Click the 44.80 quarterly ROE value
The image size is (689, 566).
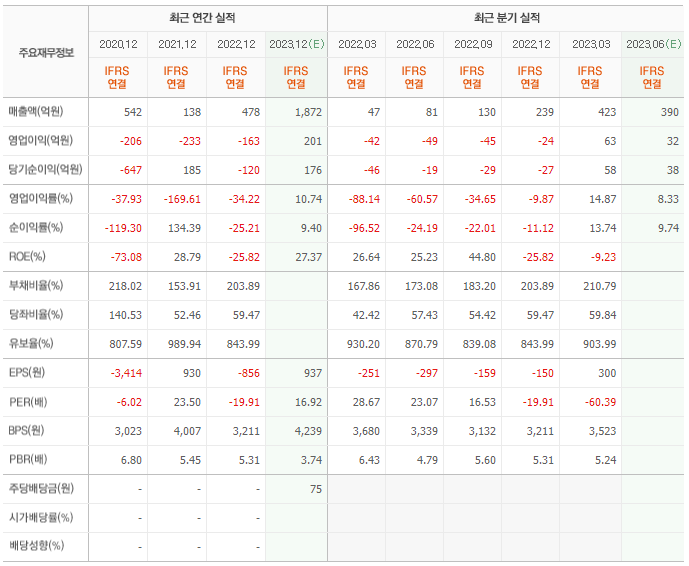[x=482, y=258]
